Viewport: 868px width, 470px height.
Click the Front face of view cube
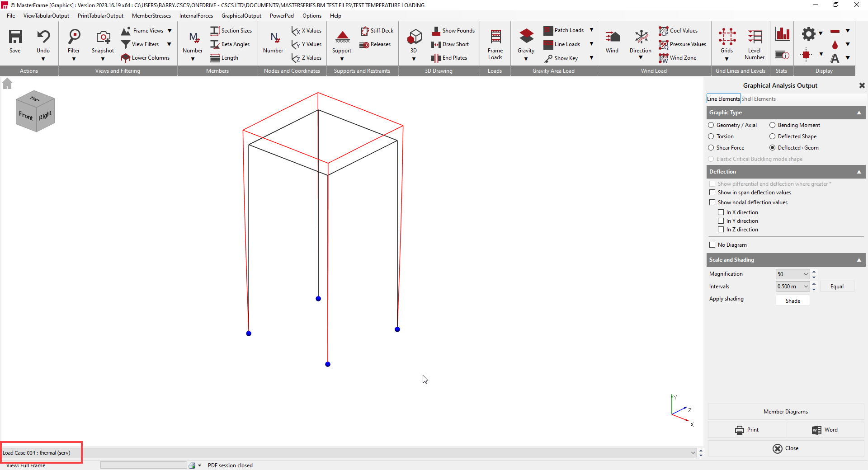pyautogui.click(x=26, y=116)
